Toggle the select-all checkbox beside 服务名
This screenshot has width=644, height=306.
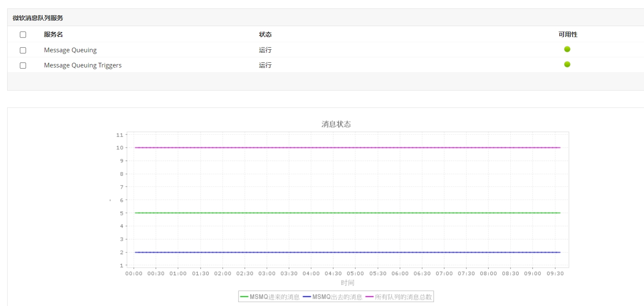click(x=23, y=35)
